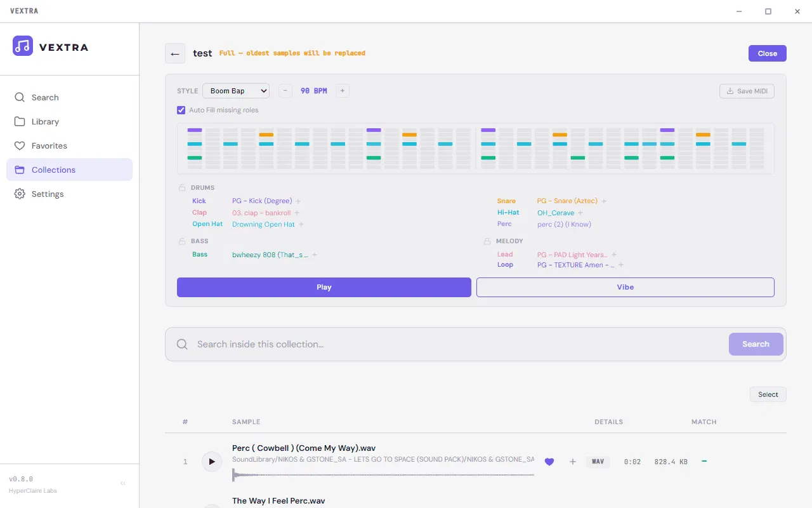
Task: Click the plus next to bwheezy 808
Action: pyautogui.click(x=315, y=255)
